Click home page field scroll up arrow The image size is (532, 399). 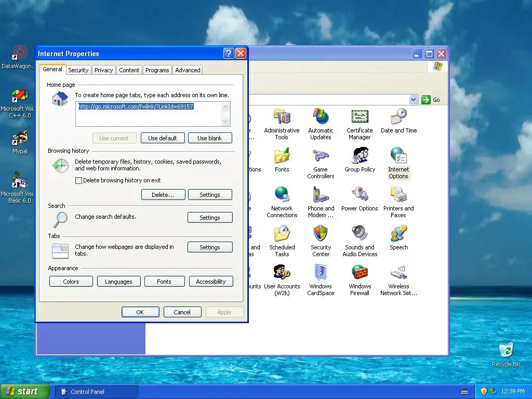(225, 107)
